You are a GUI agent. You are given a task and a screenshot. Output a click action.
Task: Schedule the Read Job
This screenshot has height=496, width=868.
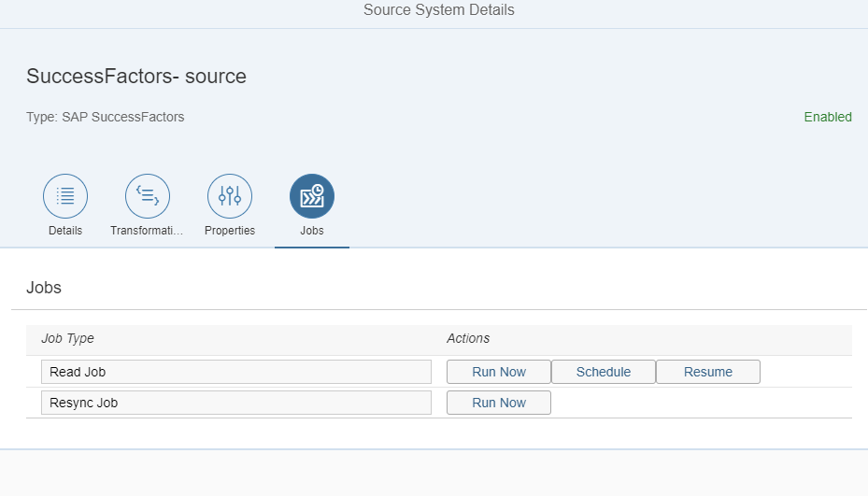click(x=604, y=372)
